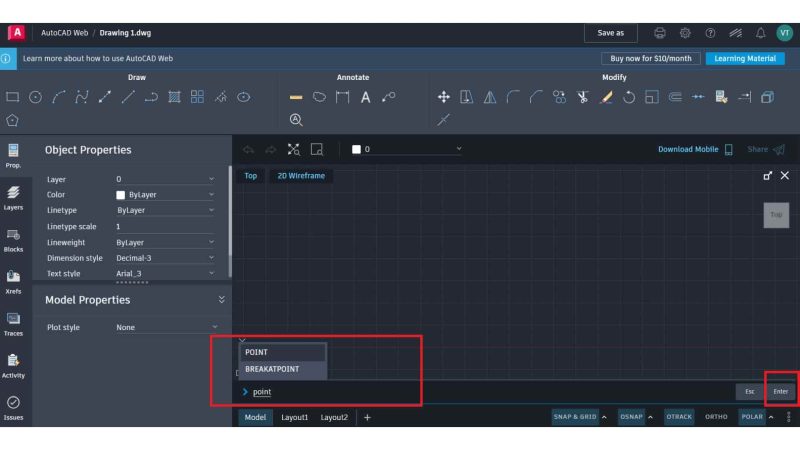
Task: Toggle OSNAP mode
Action: [631, 417]
